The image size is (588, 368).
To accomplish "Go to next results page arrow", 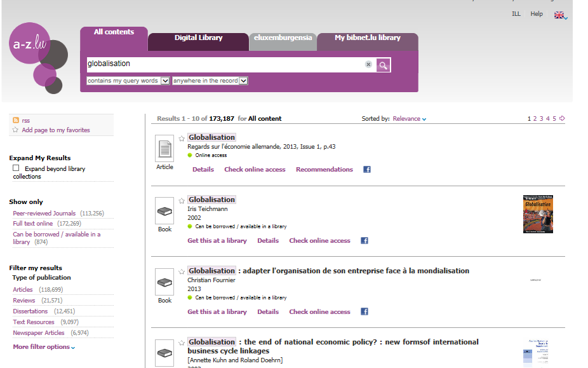I will pyautogui.click(x=562, y=118).
